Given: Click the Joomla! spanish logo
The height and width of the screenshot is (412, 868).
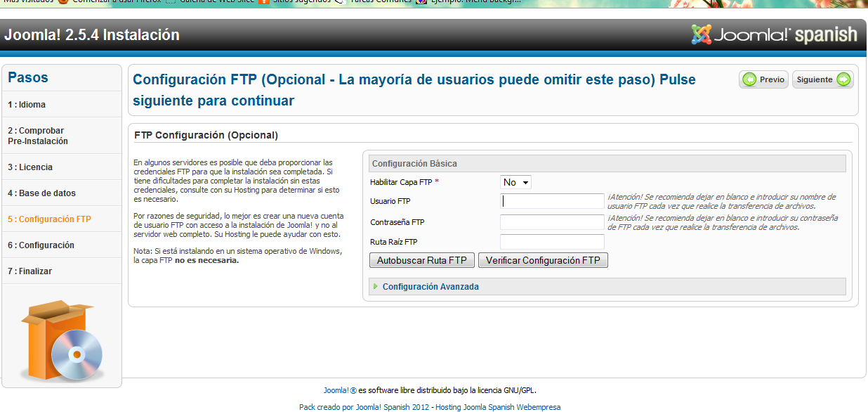Looking at the screenshot, I should click(774, 35).
